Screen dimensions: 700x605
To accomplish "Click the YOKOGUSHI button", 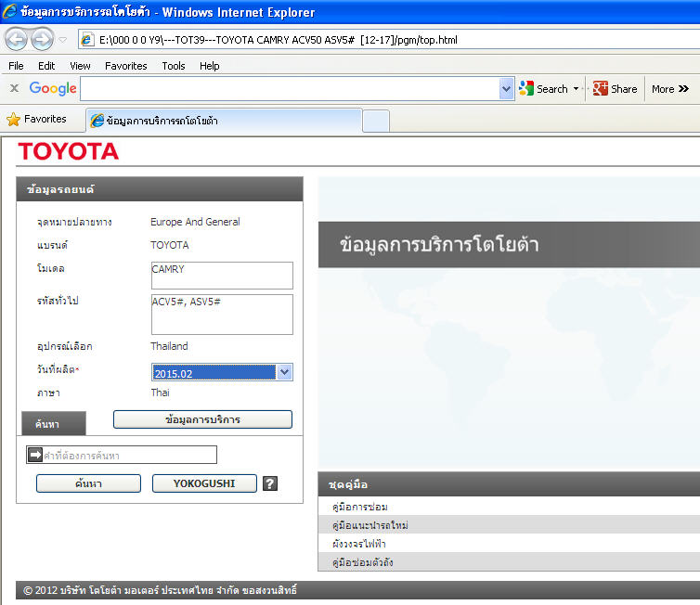I will (204, 483).
